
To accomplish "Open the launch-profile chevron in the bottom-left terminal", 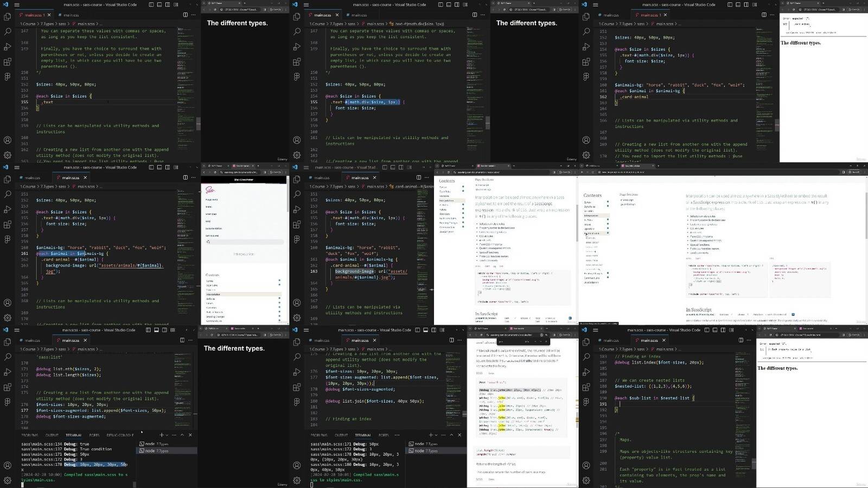I will [x=167, y=435].
